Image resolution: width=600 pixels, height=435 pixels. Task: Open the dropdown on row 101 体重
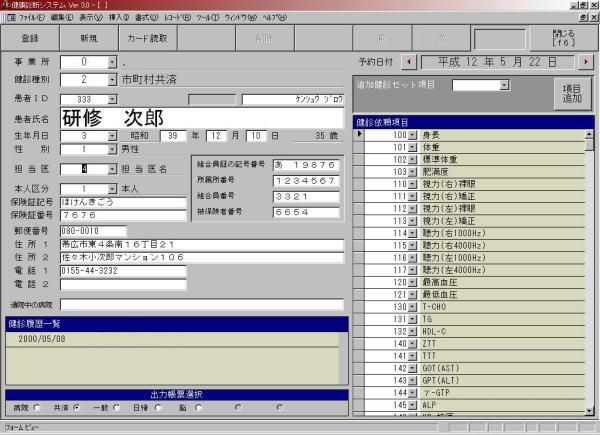(x=412, y=147)
